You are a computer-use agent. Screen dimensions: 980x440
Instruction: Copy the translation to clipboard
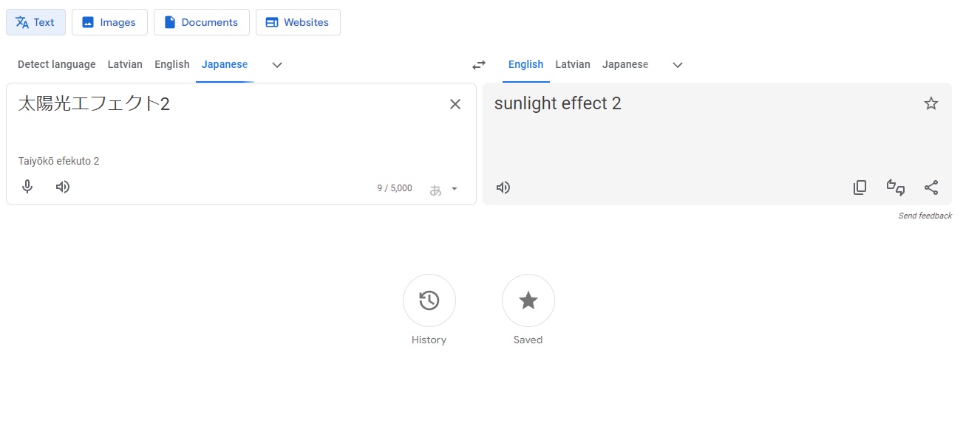(860, 188)
